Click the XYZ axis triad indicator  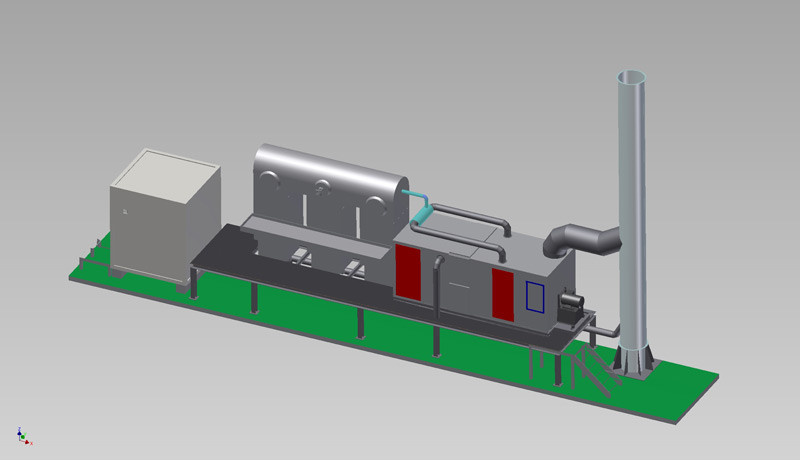[x=23, y=435]
